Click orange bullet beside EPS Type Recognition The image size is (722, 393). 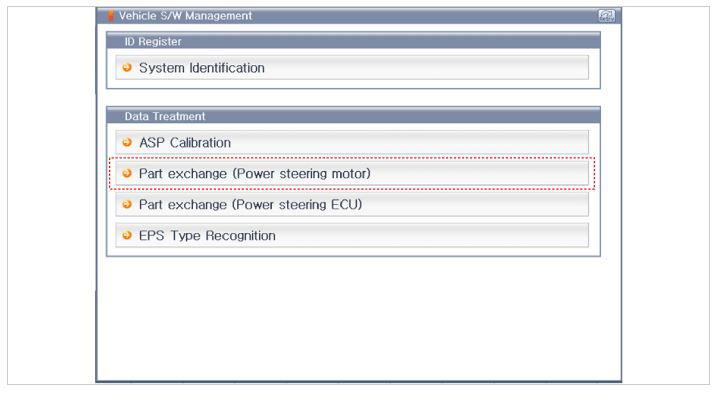click(x=127, y=235)
